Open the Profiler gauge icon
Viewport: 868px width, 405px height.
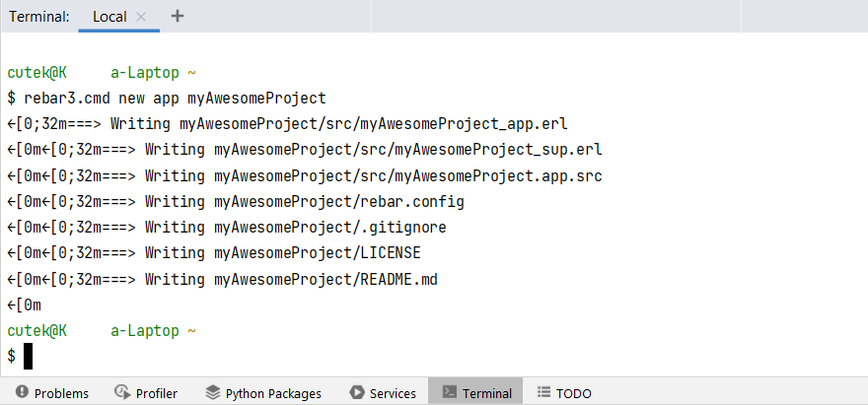pyautogui.click(x=122, y=392)
